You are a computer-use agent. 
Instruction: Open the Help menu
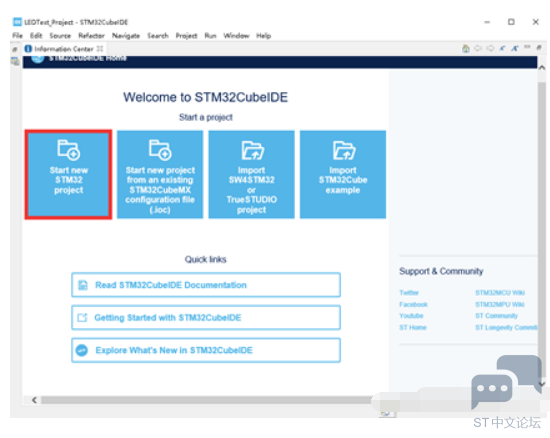coord(263,35)
